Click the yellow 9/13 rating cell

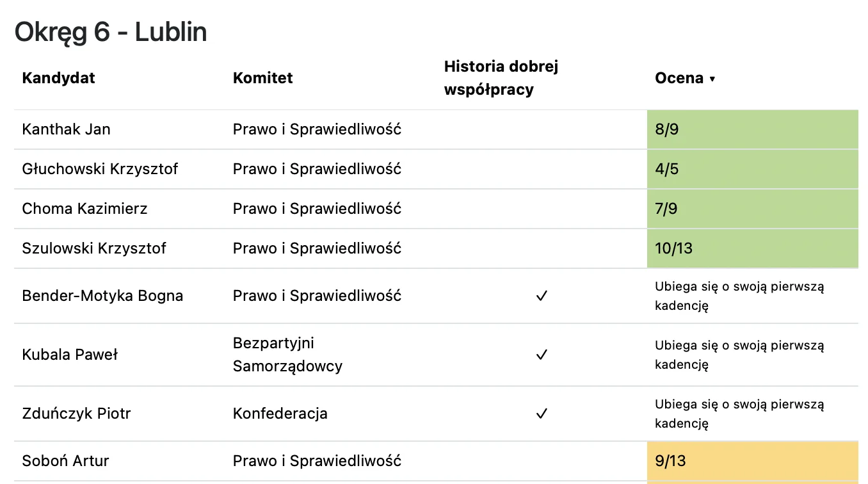click(x=753, y=461)
